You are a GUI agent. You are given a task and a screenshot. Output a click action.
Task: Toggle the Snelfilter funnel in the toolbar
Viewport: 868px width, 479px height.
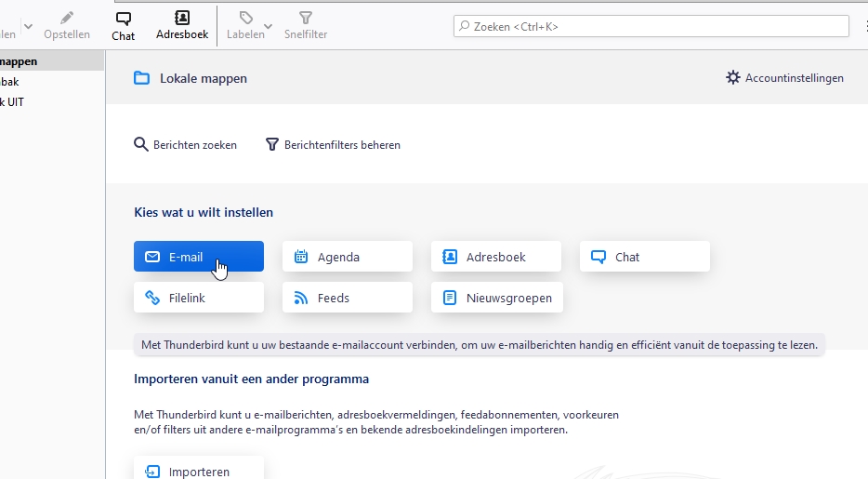(x=306, y=18)
